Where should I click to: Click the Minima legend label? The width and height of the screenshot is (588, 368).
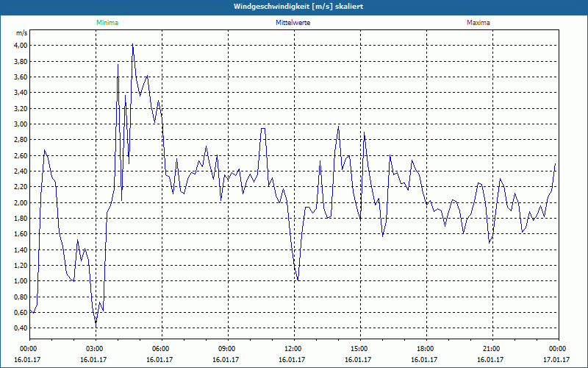pyautogui.click(x=107, y=23)
